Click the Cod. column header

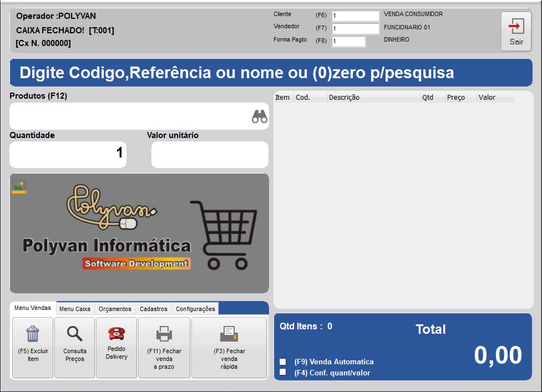pyautogui.click(x=311, y=98)
